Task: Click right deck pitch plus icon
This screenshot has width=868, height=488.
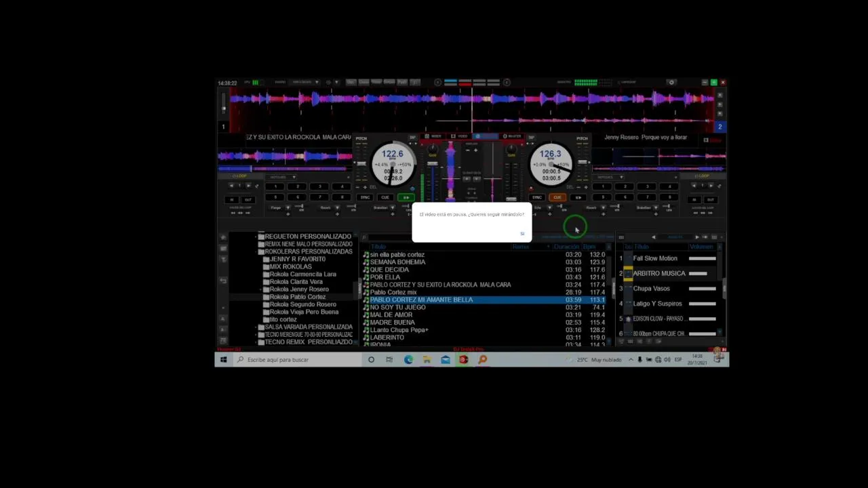Action: (x=586, y=187)
